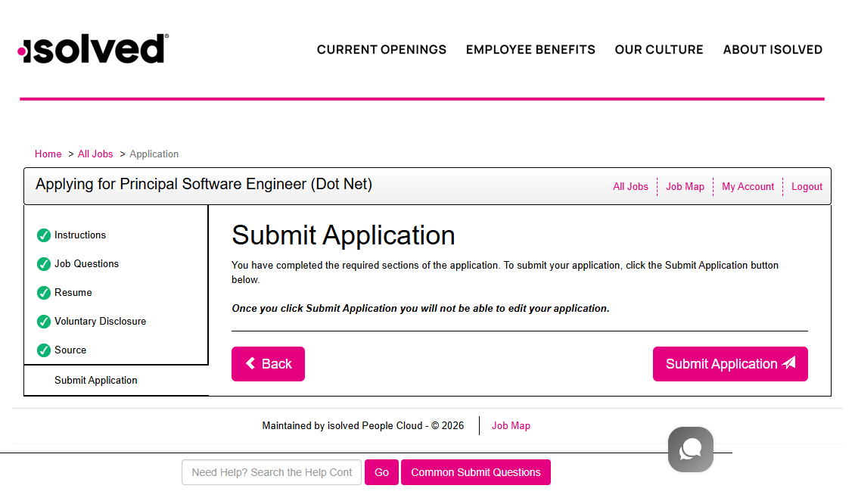Click the isolved logo
This screenshot has width=855, height=504.
(93, 49)
